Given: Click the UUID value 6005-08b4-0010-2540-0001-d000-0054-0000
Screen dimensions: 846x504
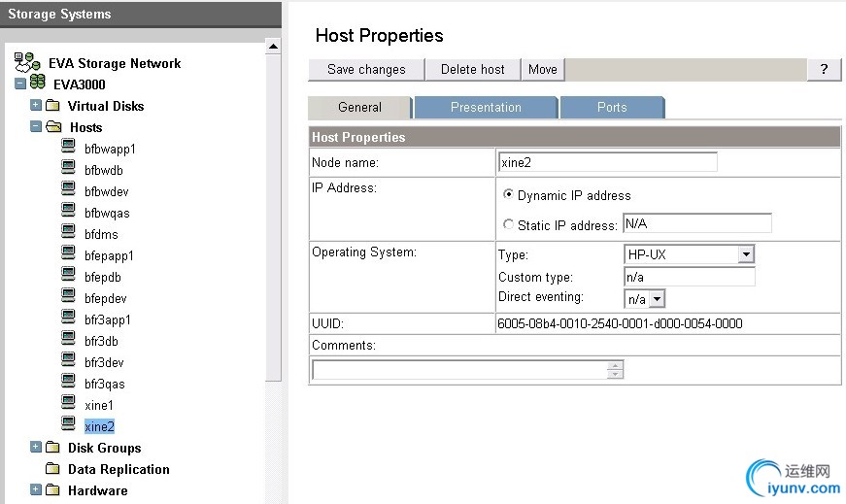Looking at the screenshot, I should tap(620, 323).
